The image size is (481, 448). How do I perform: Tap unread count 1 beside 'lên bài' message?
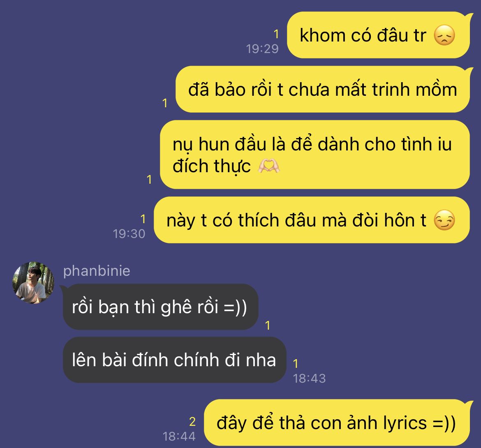pyautogui.click(x=296, y=364)
